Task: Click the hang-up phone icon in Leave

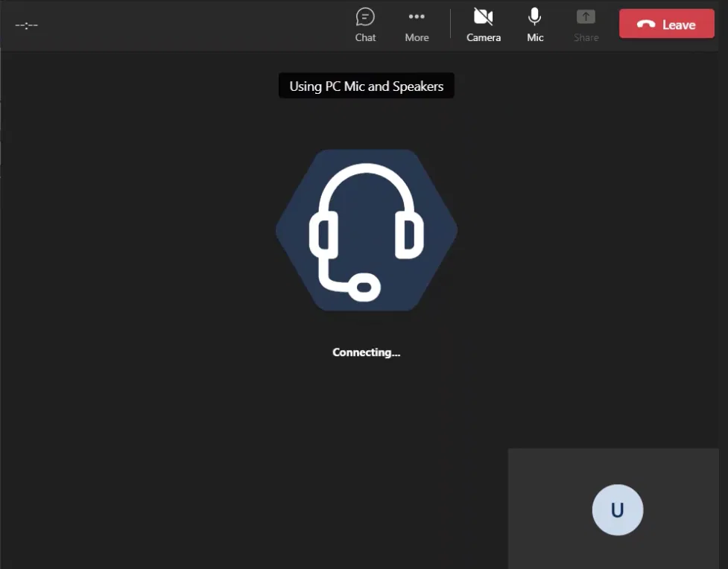Action: click(646, 25)
